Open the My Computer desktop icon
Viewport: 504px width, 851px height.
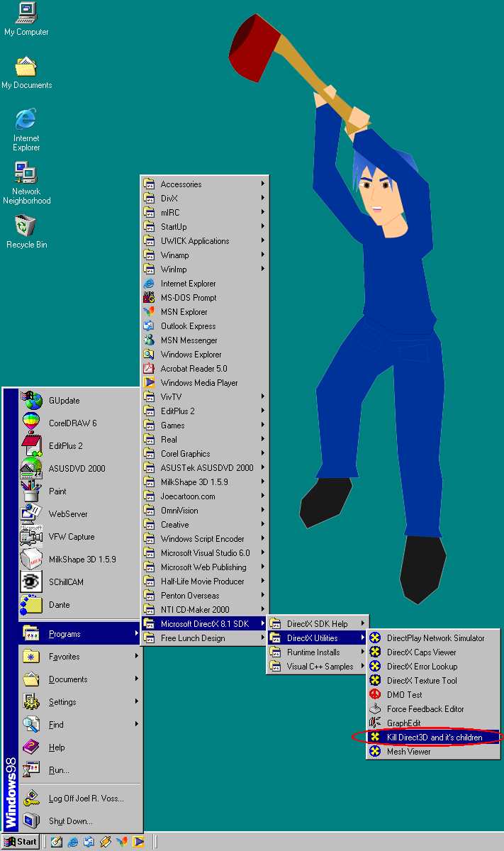tap(26, 19)
